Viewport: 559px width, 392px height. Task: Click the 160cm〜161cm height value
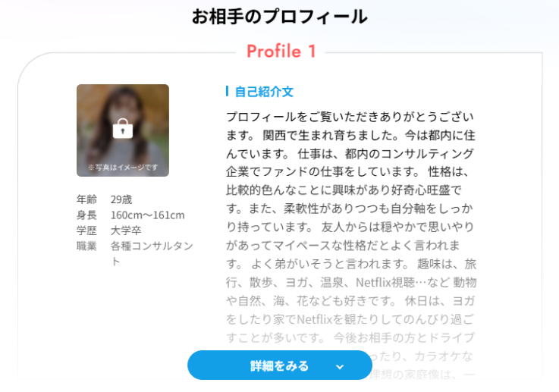[x=148, y=215]
